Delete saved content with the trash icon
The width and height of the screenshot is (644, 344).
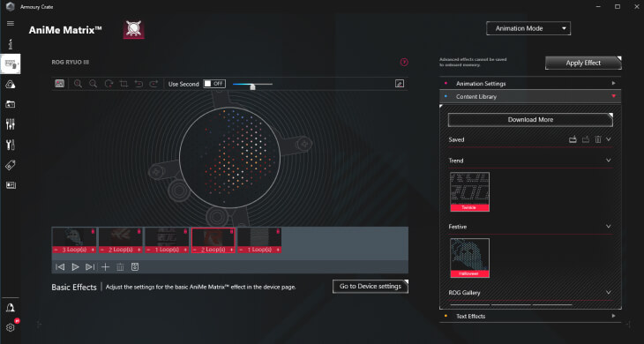pos(598,139)
